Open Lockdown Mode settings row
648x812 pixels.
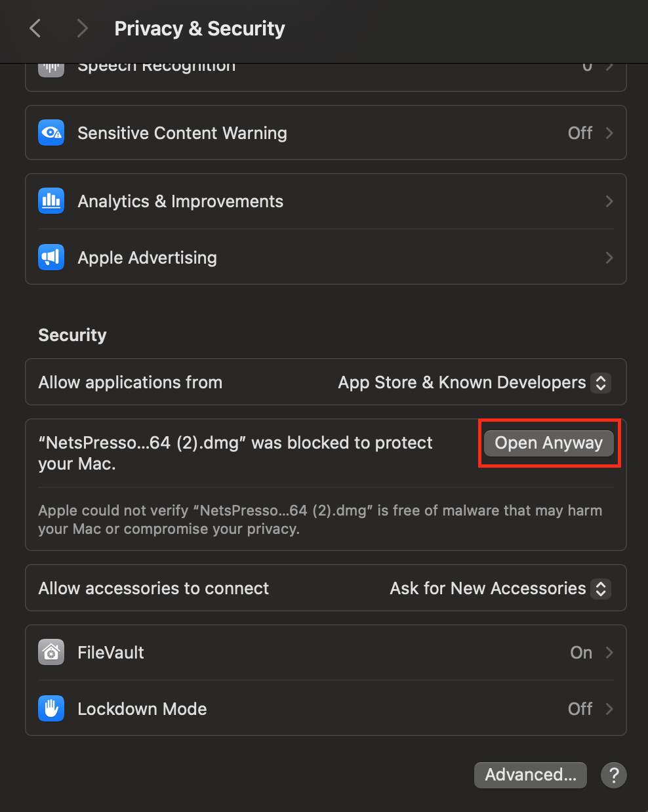326,708
